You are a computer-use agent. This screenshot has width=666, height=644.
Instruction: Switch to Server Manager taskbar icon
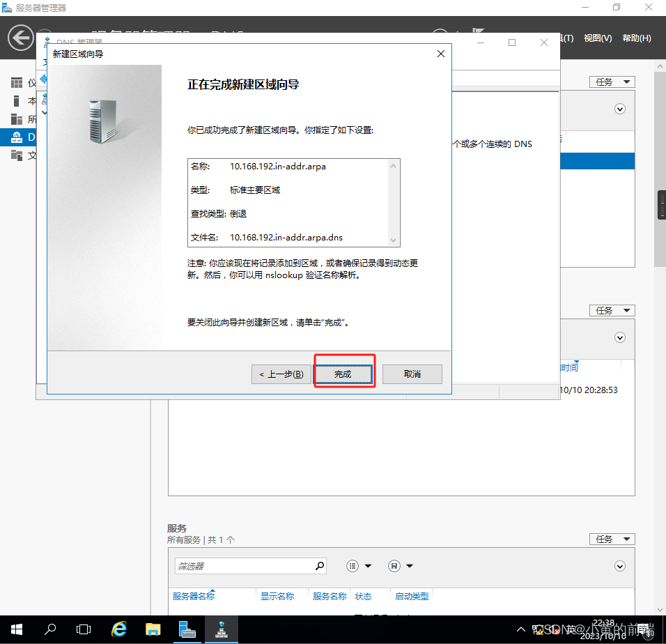point(187,629)
